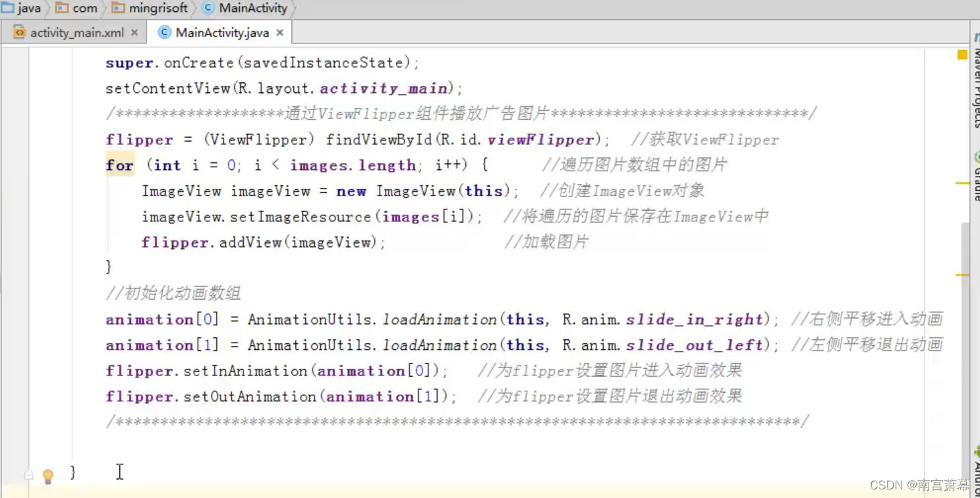Screen dimensions: 980x498
Task: Click the Android icon in right sidebar
Action: (976, 453)
